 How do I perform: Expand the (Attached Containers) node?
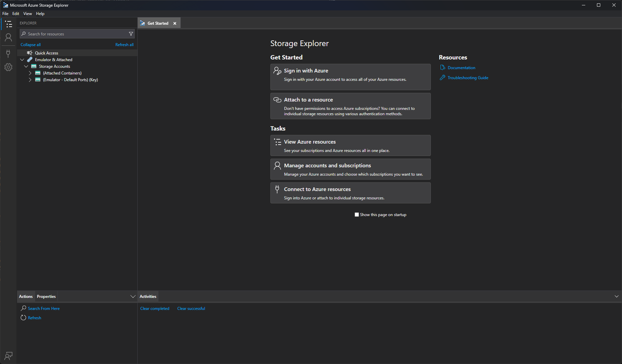pos(30,73)
